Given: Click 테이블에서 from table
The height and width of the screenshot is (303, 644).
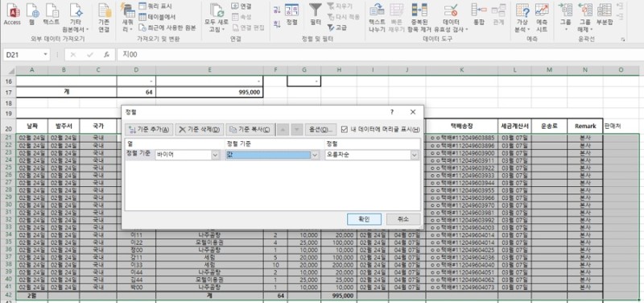Looking at the screenshot, I should (x=157, y=17).
